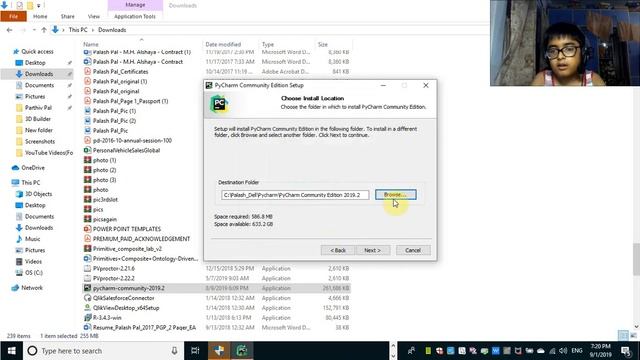The image size is (640, 360).
Task: Select the QlikViewDesktop_x64Setup file icon
Action: click(x=87, y=307)
